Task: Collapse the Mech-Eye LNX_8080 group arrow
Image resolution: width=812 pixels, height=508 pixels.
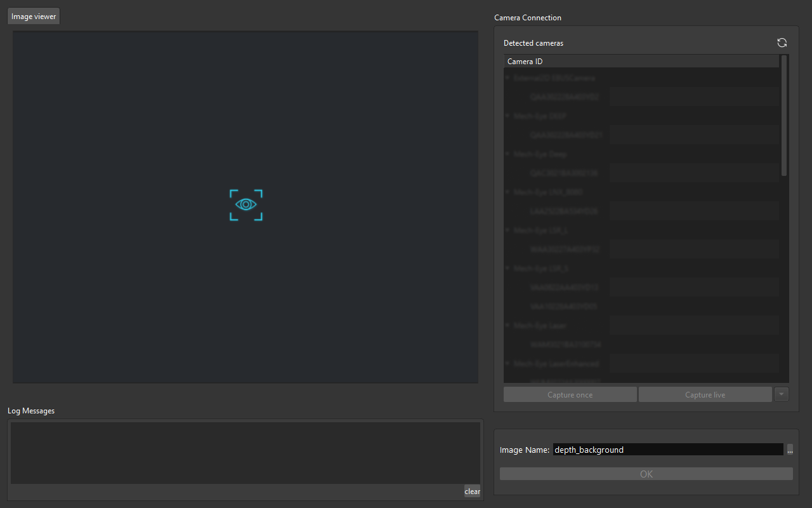Action: point(507,192)
